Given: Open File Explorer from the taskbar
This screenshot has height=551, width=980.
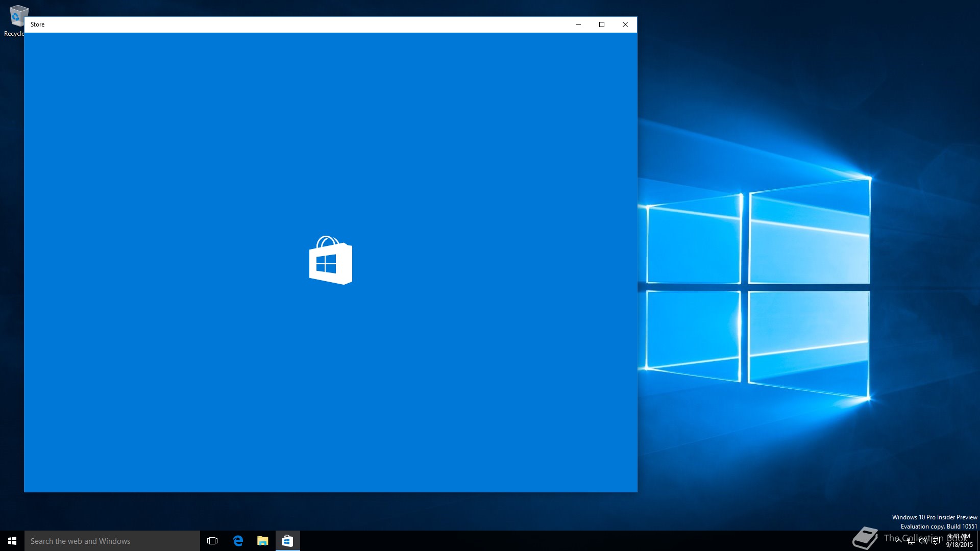Looking at the screenshot, I should [x=263, y=541].
